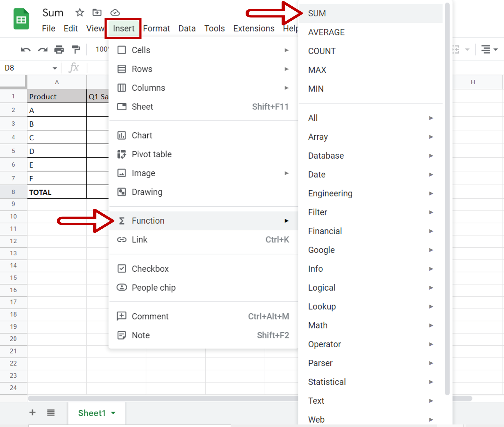504x427 pixels.
Task: Select the AVERAGE function
Action: click(326, 32)
